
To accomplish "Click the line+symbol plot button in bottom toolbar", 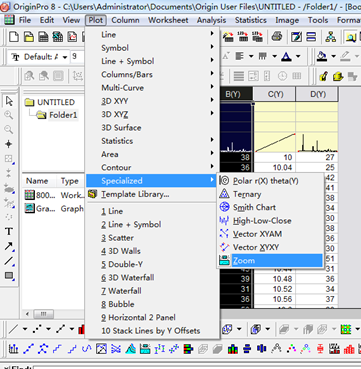I will click(x=60, y=329).
